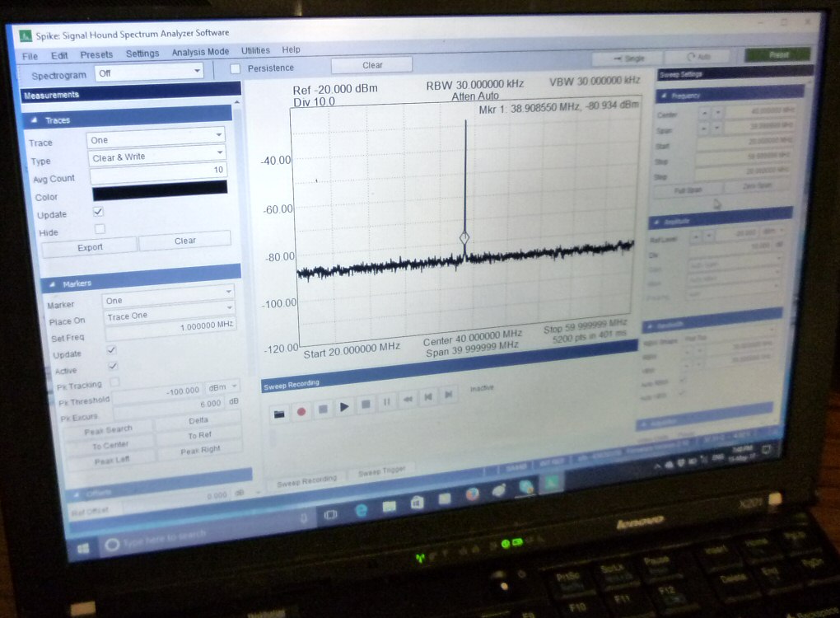840x618 pixels.
Task: Click the Peak Search button
Action: [x=107, y=430]
